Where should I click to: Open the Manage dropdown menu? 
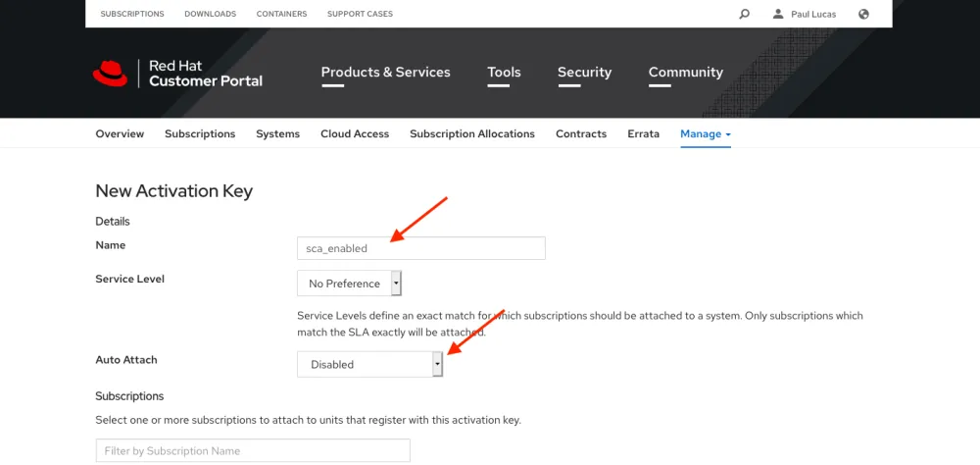point(706,133)
